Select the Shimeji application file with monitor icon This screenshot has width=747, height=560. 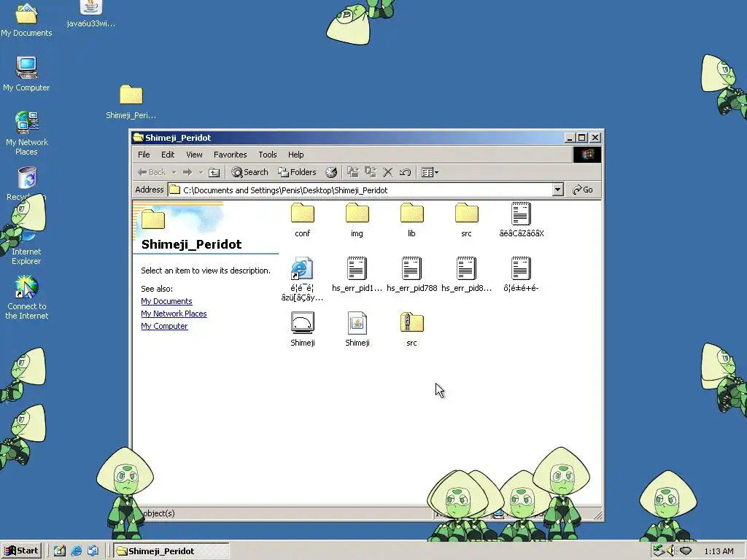coord(303,329)
